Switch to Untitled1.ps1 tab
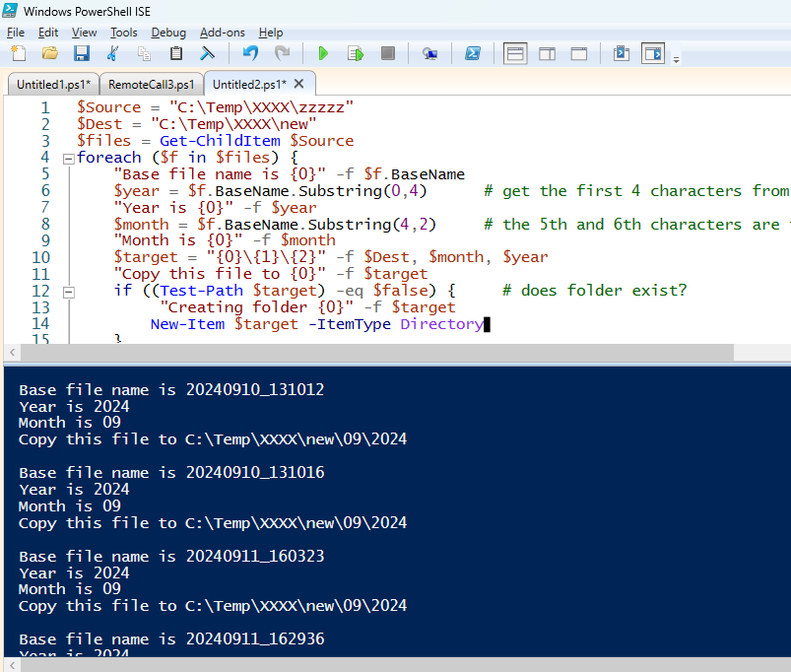Image resolution: width=791 pixels, height=672 pixels. point(53,85)
